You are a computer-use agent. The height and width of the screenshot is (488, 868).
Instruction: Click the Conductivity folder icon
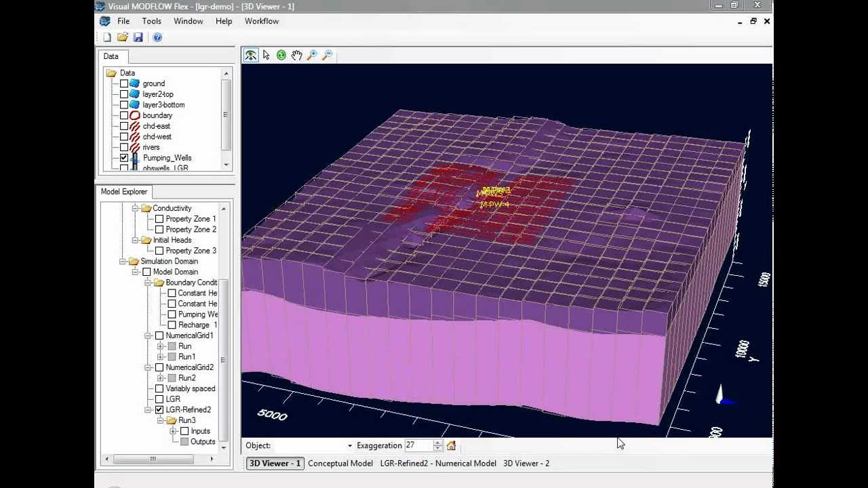coord(146,208)
